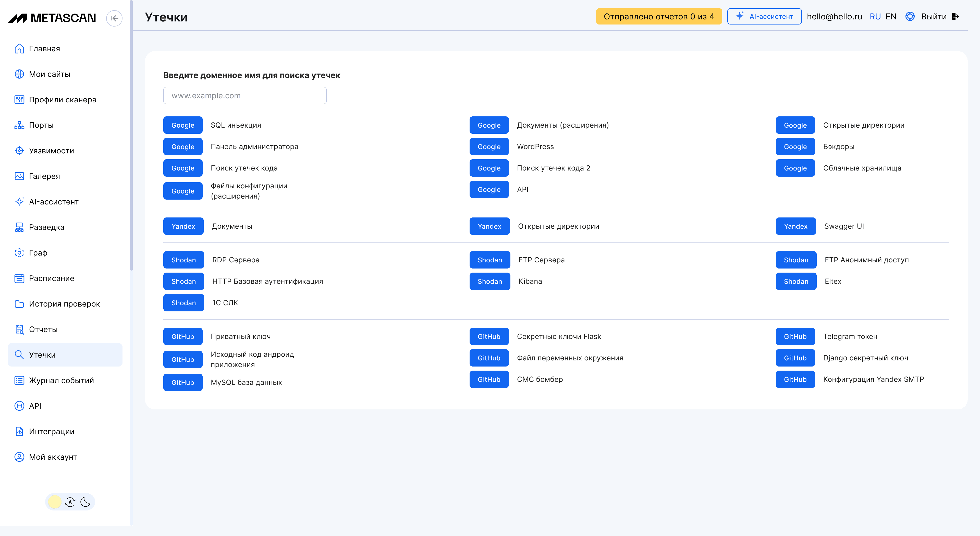Click Google button for API search

[489, 189]
